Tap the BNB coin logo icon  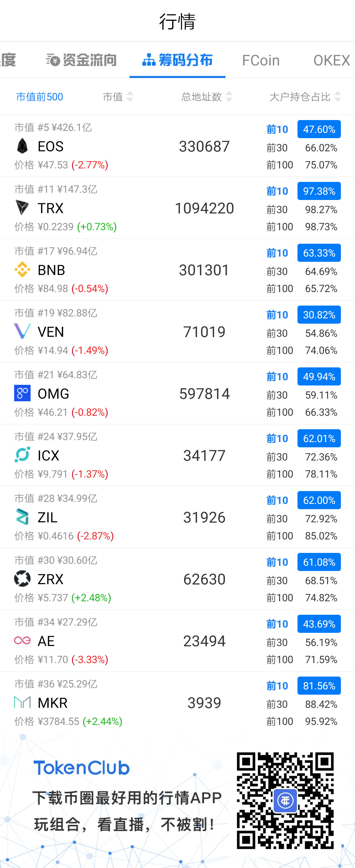[22, 270]
